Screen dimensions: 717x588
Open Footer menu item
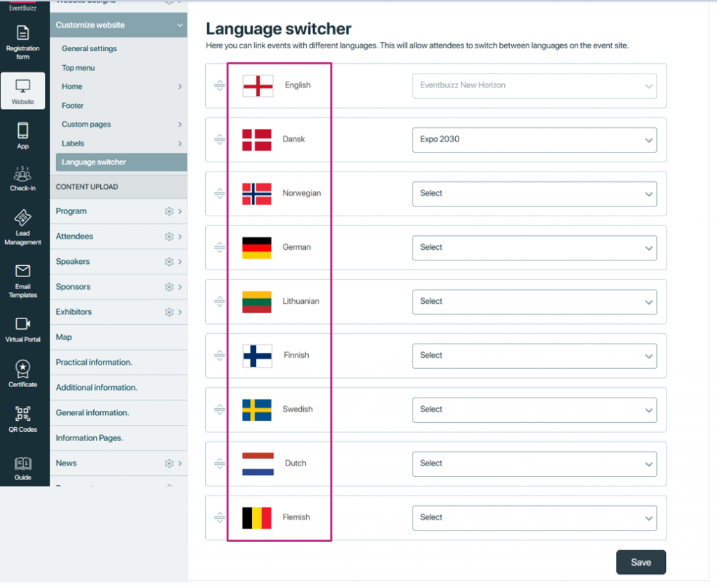coord(73,106)
